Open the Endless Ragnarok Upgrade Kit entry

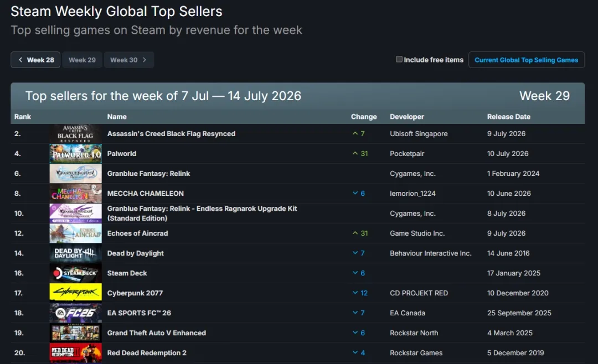pyautogui.click(x=202, y=214)
